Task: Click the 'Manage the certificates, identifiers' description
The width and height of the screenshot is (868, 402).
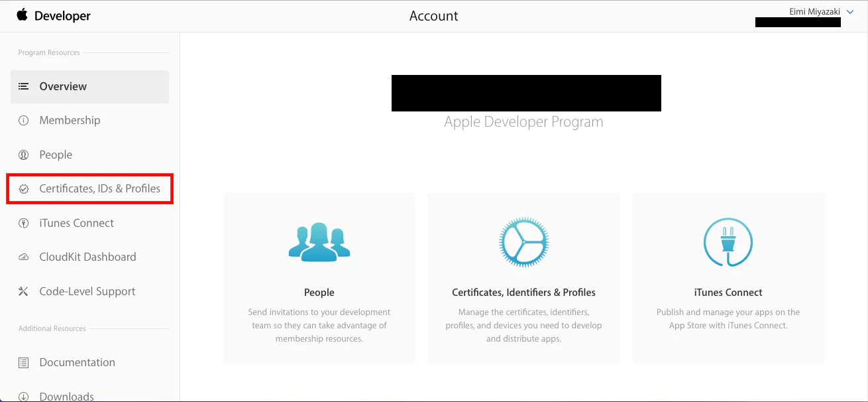Action: point(523,325)
